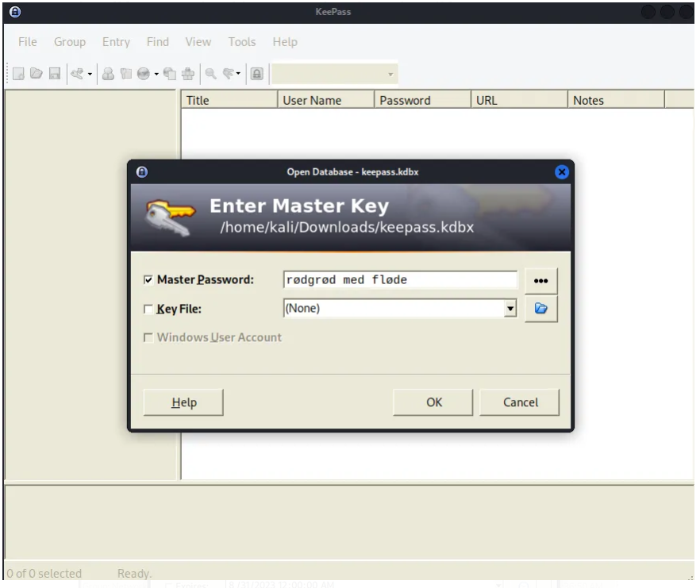
Task: Click the Lock Workspace padlock icon
Action: [256, 74]
